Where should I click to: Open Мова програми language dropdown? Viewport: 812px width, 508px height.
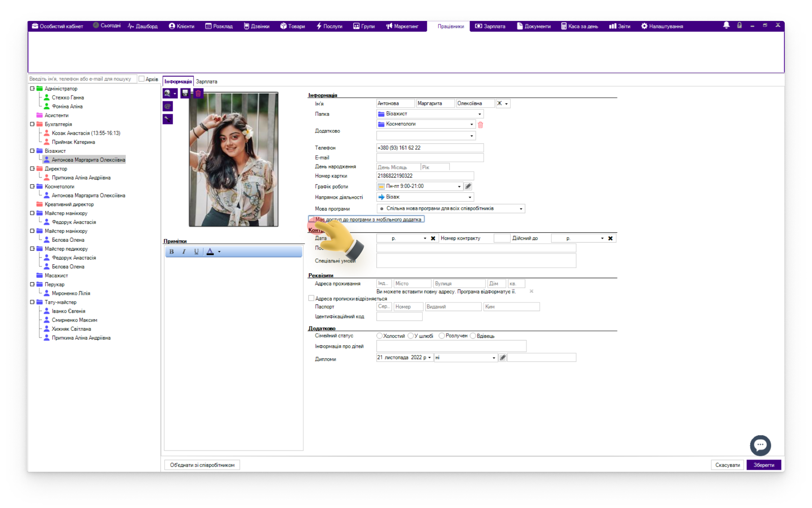point(451,209)
